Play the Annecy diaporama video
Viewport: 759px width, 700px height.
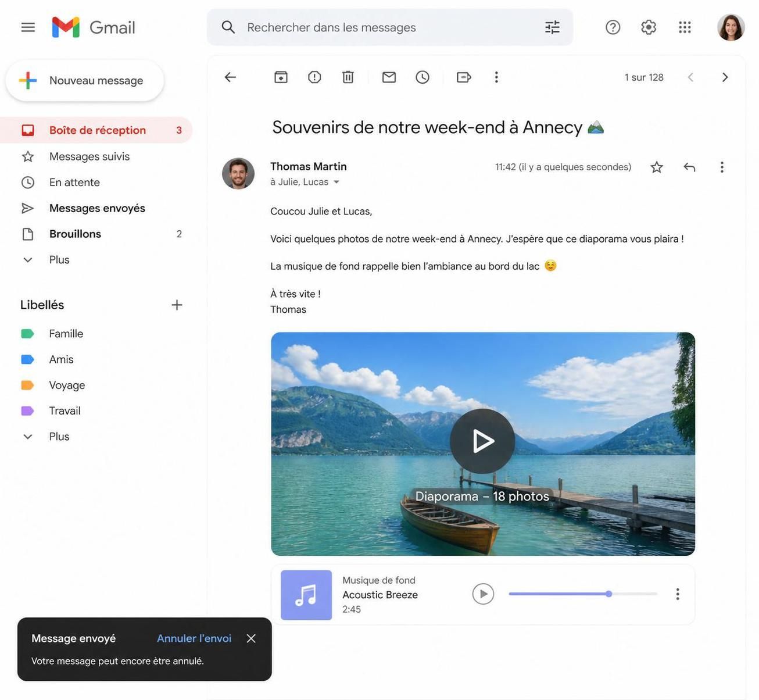click(x=482, y=441)
